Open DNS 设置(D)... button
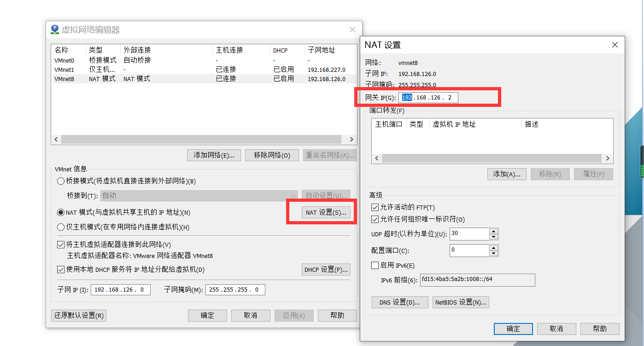 [x=400, y=302]
